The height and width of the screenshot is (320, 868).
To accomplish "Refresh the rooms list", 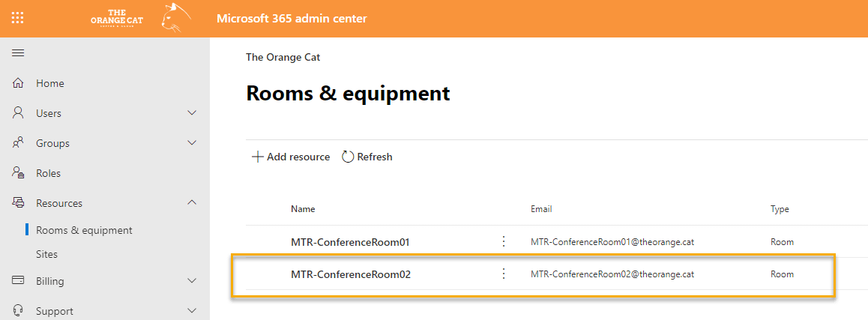I will (367, 157).
